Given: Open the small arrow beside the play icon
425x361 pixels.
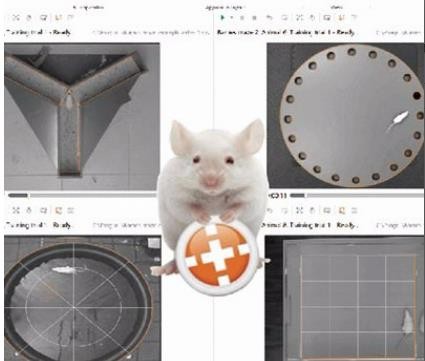Looking at the screenshot, I should [232, 17].
